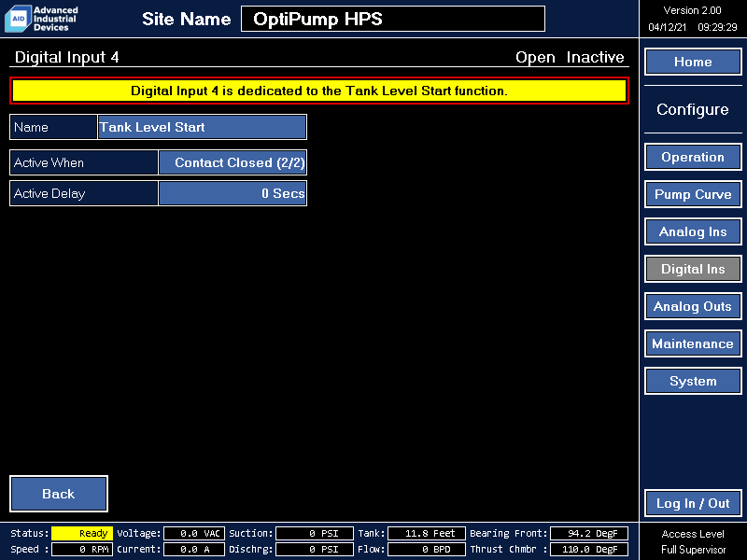This screenshot has width=747, height=560.
Task: Click the Open Inactive status text
Action: (570, 57)
